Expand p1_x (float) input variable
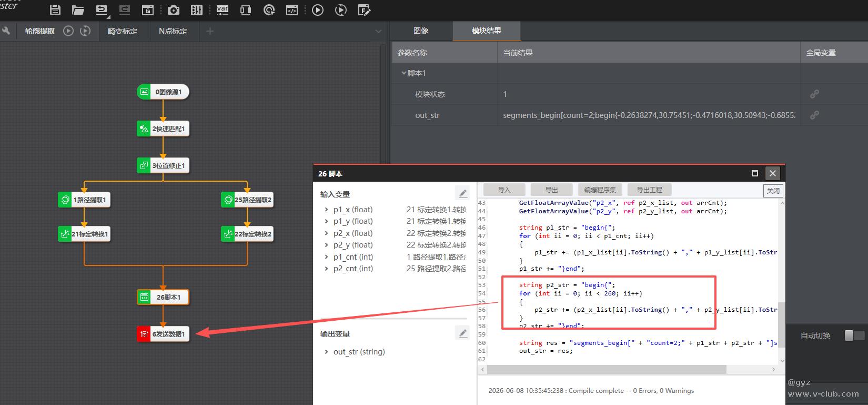Screen dimensions: 868x405 (326, 210)
